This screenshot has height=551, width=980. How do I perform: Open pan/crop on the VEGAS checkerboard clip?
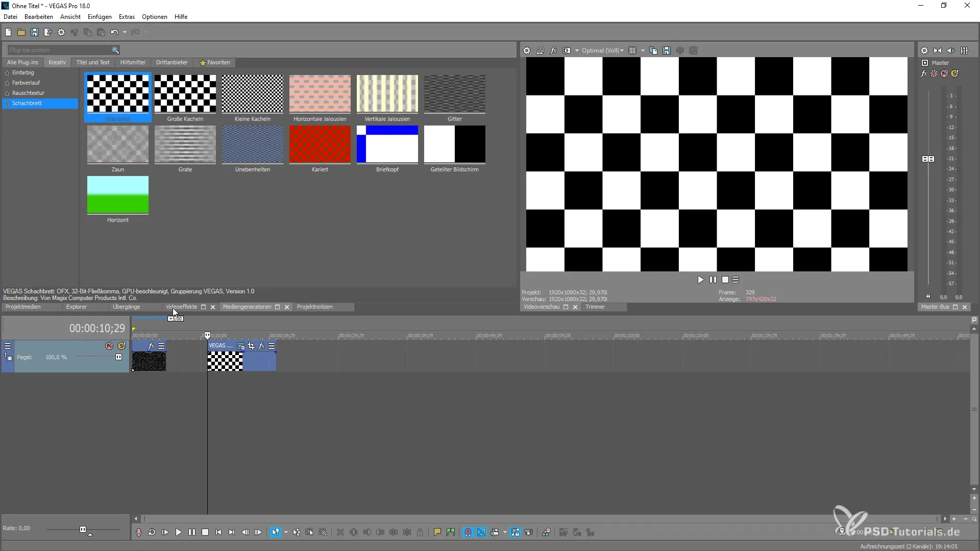coord(251,346)
